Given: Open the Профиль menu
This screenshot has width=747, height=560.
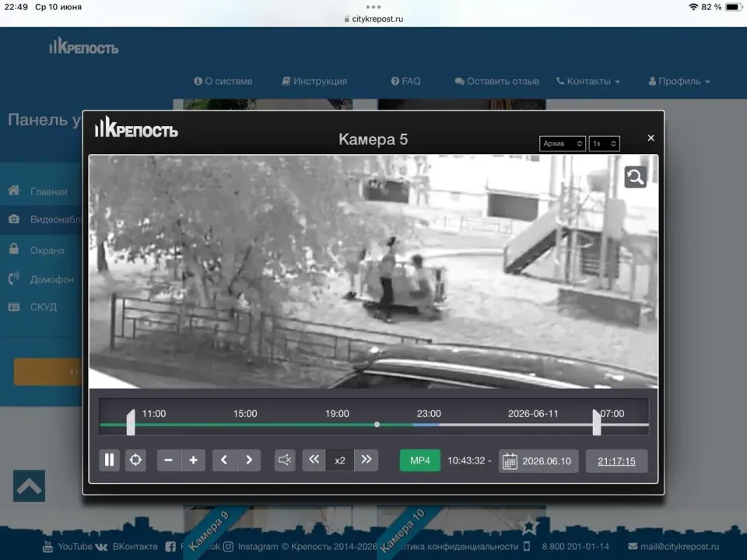Looking at the screenshot, I should 679,82.
